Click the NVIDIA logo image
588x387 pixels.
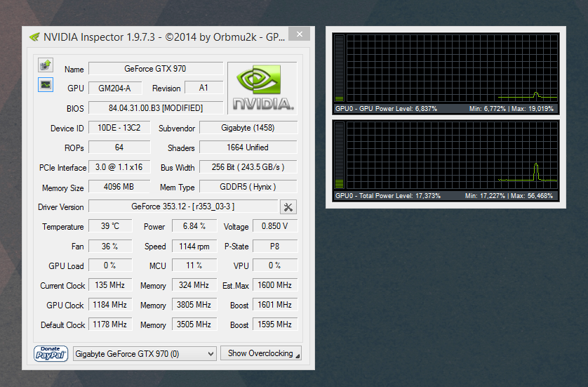point(262,88)
